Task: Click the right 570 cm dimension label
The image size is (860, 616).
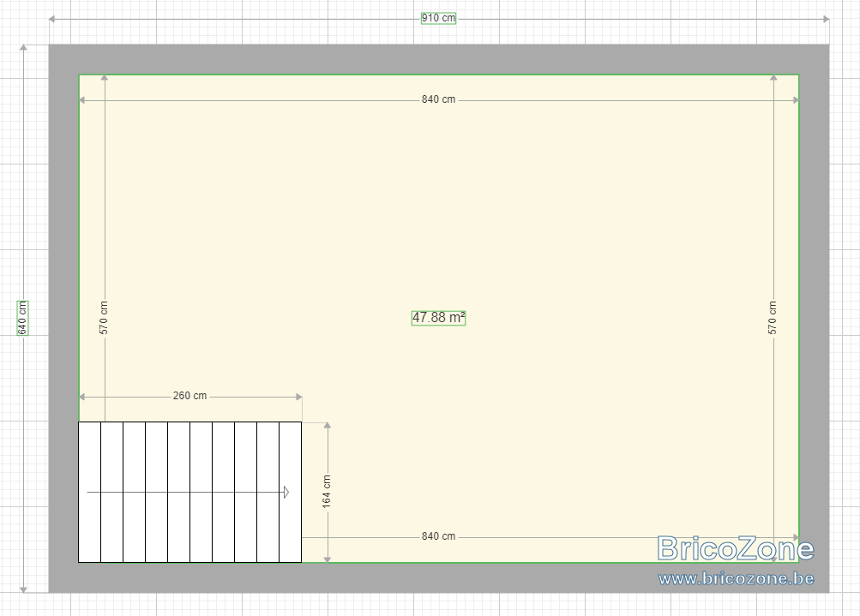Action: click(773, 318)
